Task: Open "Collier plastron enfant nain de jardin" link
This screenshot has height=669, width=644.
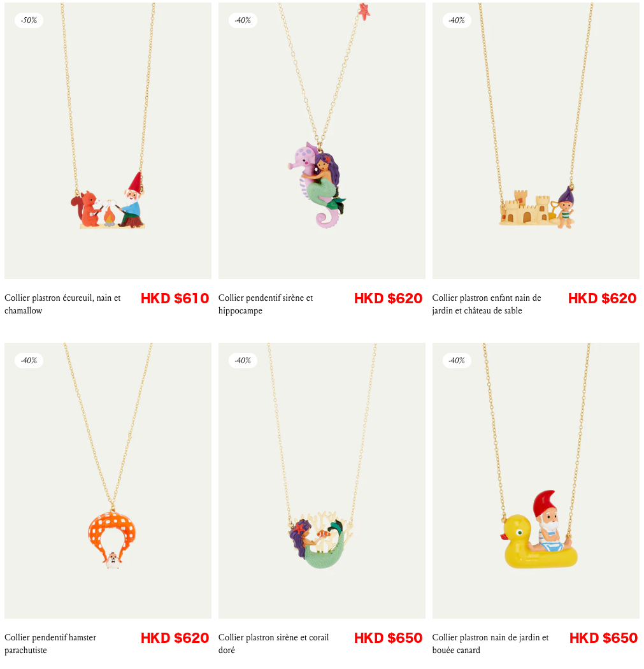Action: click(487, 304)
